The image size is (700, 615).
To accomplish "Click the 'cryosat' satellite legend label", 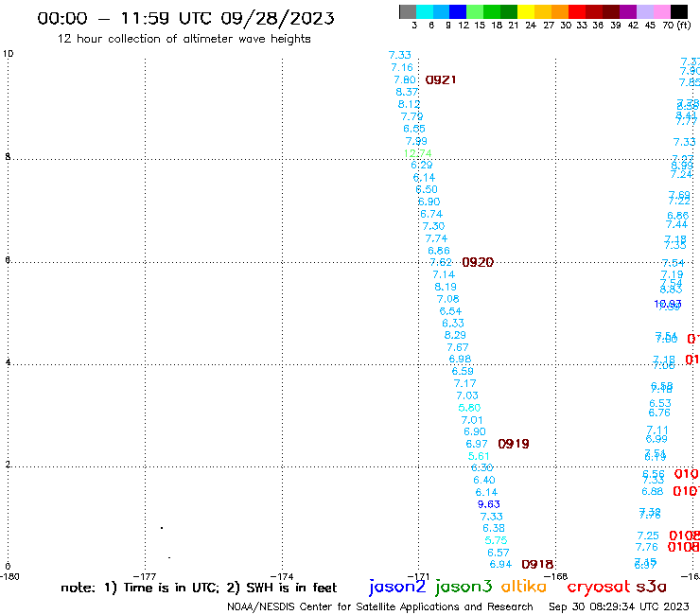I will 598,587.
